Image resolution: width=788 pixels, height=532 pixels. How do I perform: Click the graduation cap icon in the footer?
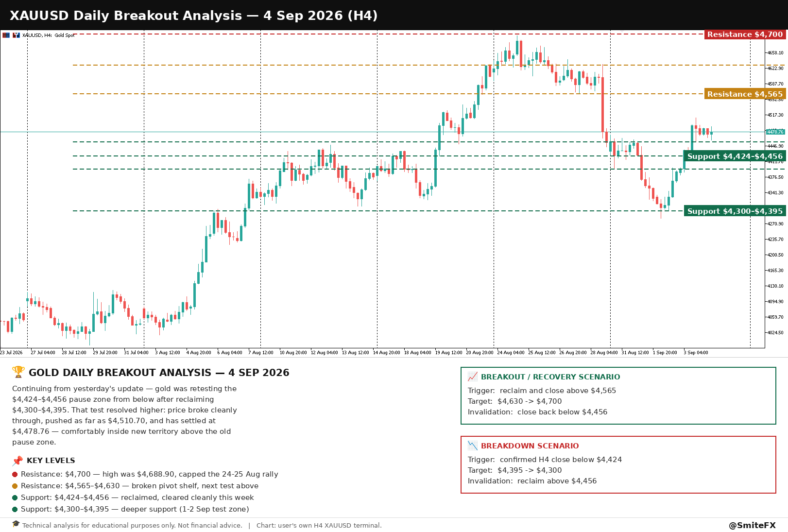tap(16, 525)
